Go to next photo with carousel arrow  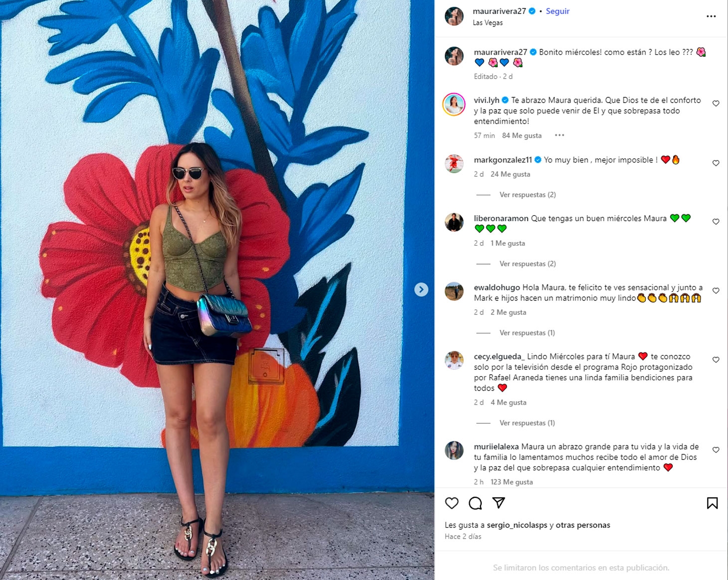pyautogui.click(x=421, y=290)
